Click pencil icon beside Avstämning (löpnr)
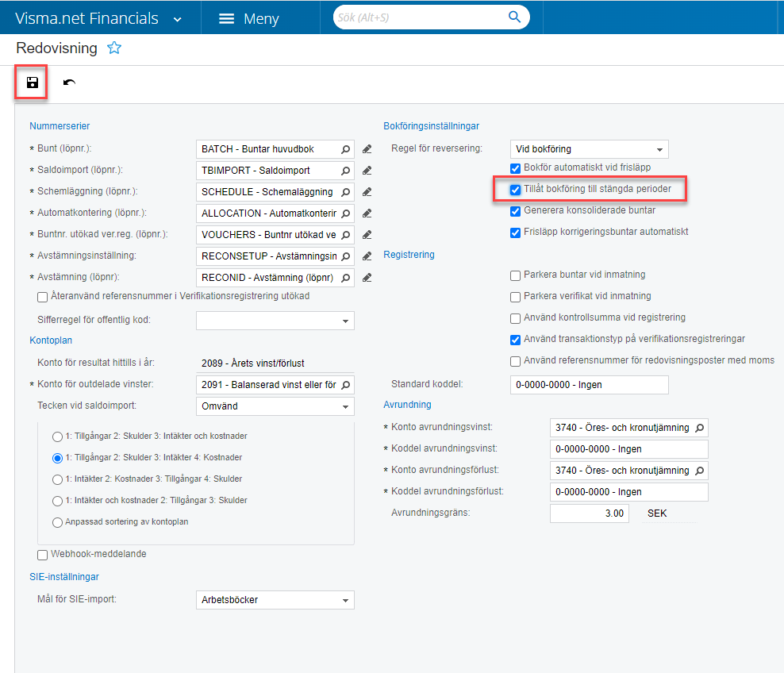 (367, 278)
